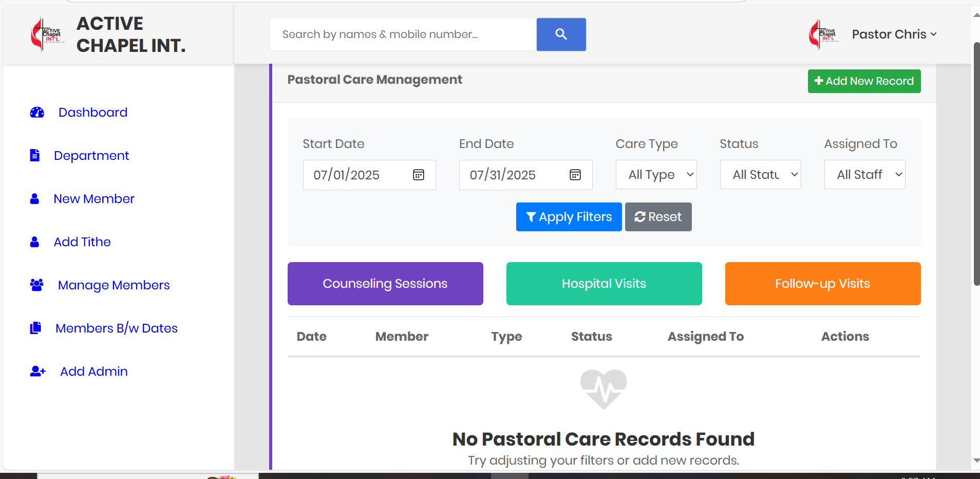Click the Active Chapel logo in sidebar header

click(47, 34)
